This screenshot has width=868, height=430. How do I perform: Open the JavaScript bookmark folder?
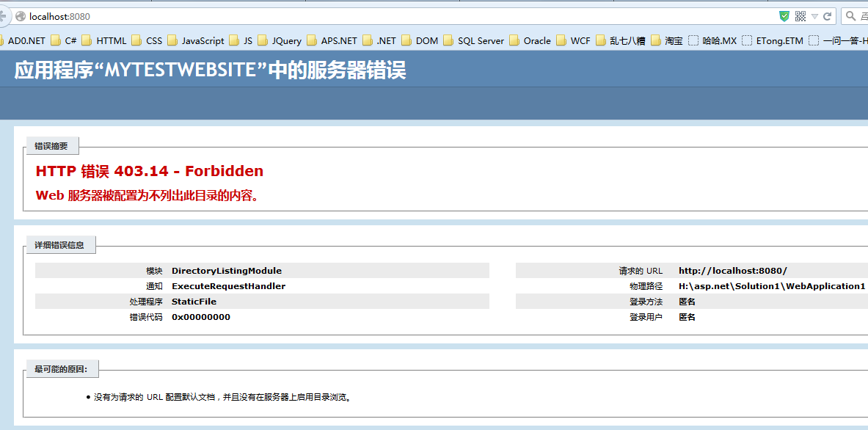(x=196, y=40)
